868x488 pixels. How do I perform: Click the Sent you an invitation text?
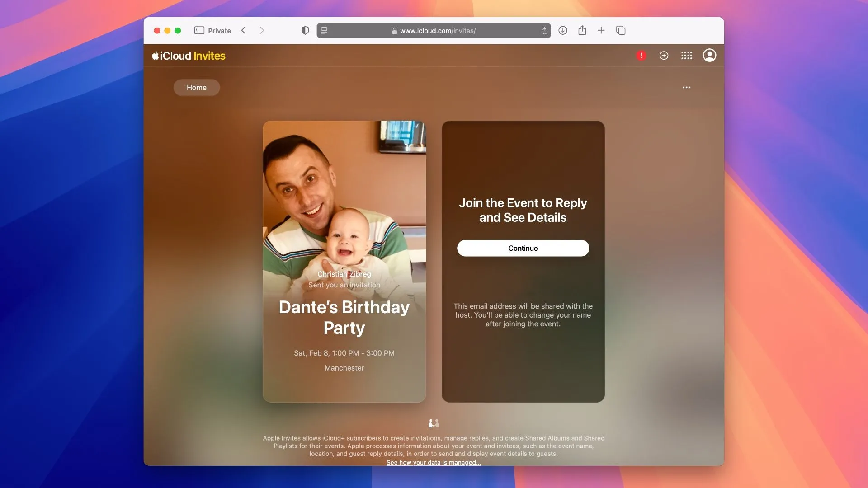[x=344, y=285]
